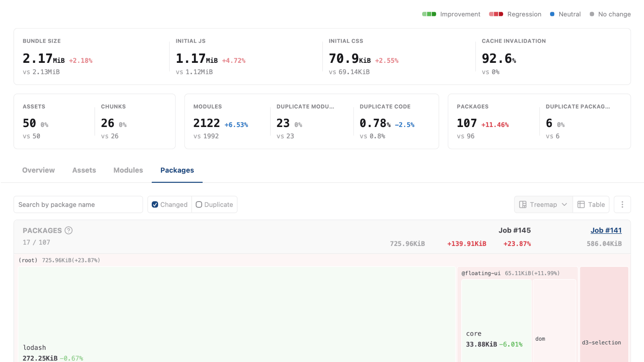This screenshot has height=362, width=644.
Task: Click the @floating-ui group header
Action: (510, 273)
